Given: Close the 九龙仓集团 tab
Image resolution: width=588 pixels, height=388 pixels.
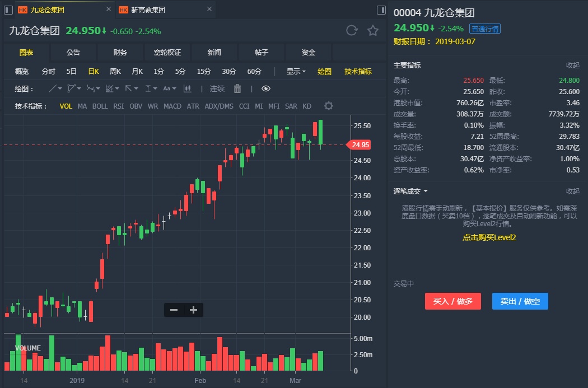Looking at the screenshot, I should coord(109,9).
